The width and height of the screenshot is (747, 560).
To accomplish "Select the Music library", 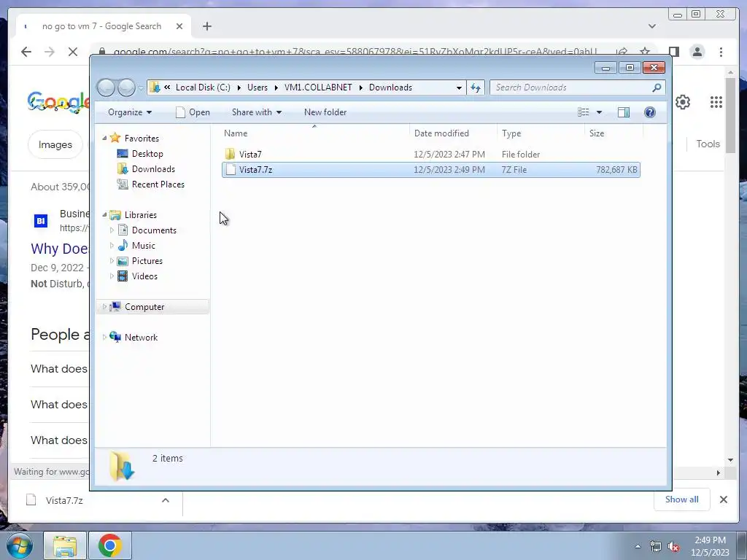I will 143,246.
